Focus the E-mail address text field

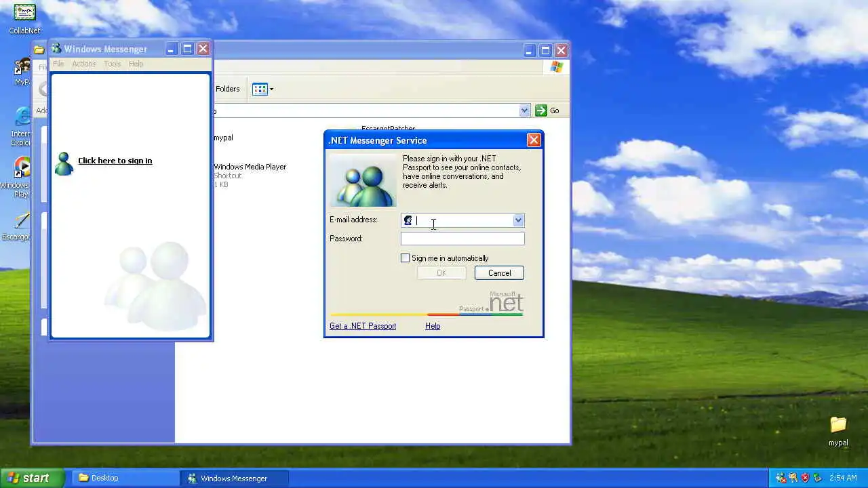[463, 220]
